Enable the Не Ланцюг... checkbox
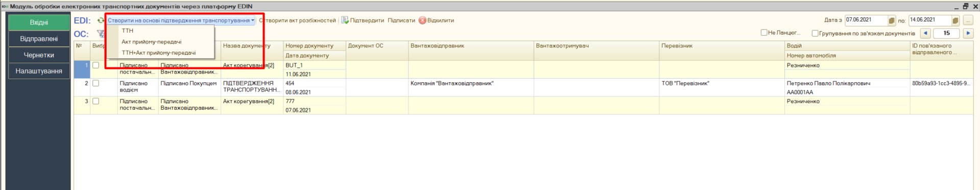This screenshot has height=190, width=980. coord(764,33)
